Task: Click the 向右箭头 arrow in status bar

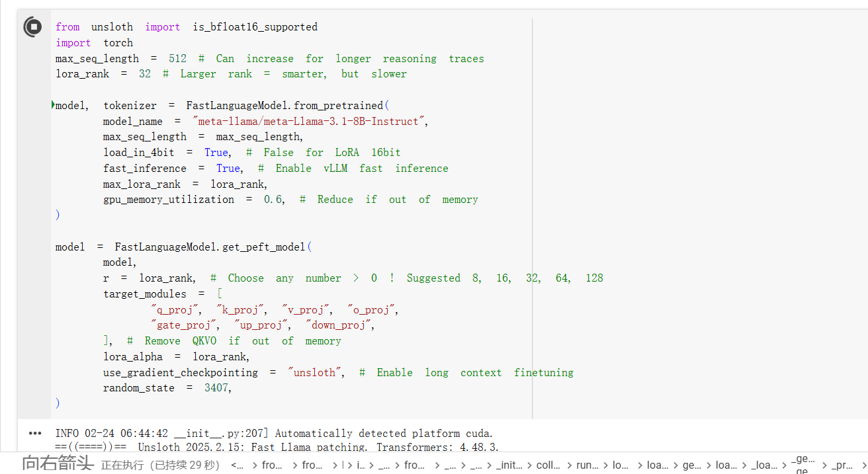Action: pos(58,463)
